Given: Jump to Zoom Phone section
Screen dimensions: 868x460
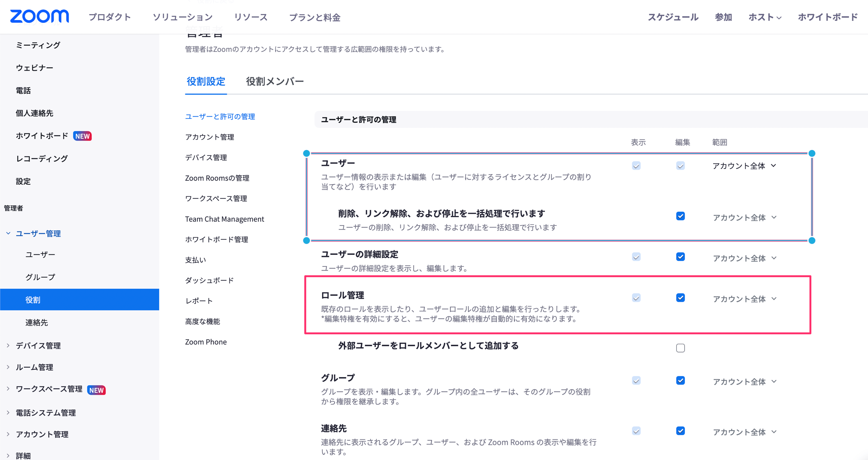Looking at the screenshot, I should (x=206, y=342).
